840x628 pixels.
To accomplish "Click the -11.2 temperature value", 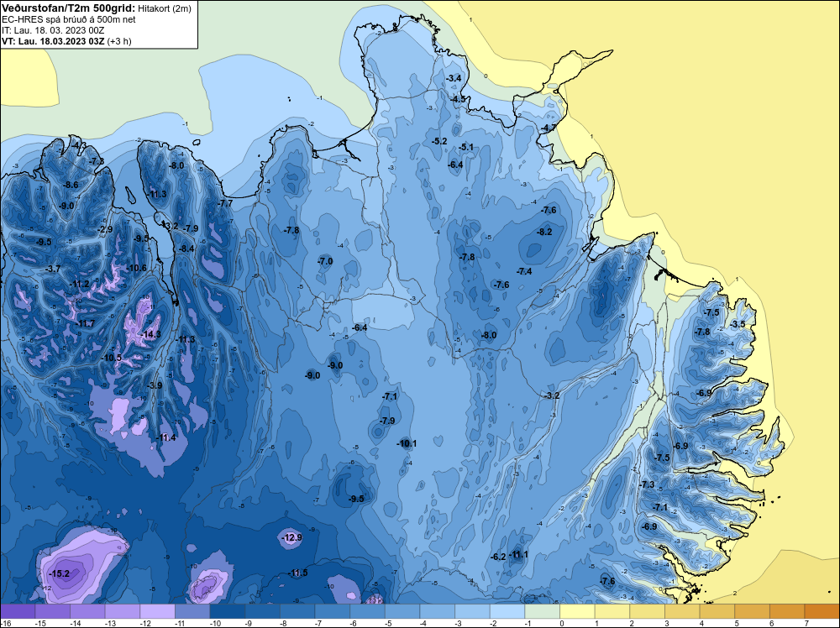I will [x=79, y=284].
